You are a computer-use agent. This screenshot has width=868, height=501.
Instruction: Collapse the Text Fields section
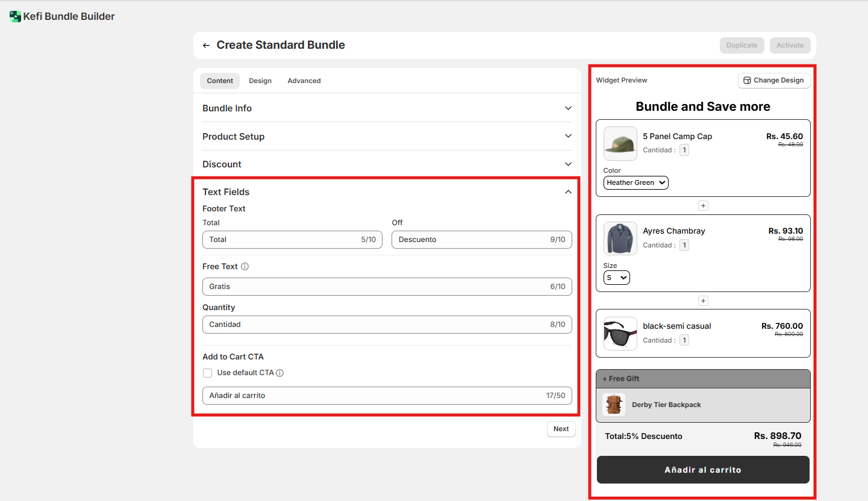[x=567, y=192]
